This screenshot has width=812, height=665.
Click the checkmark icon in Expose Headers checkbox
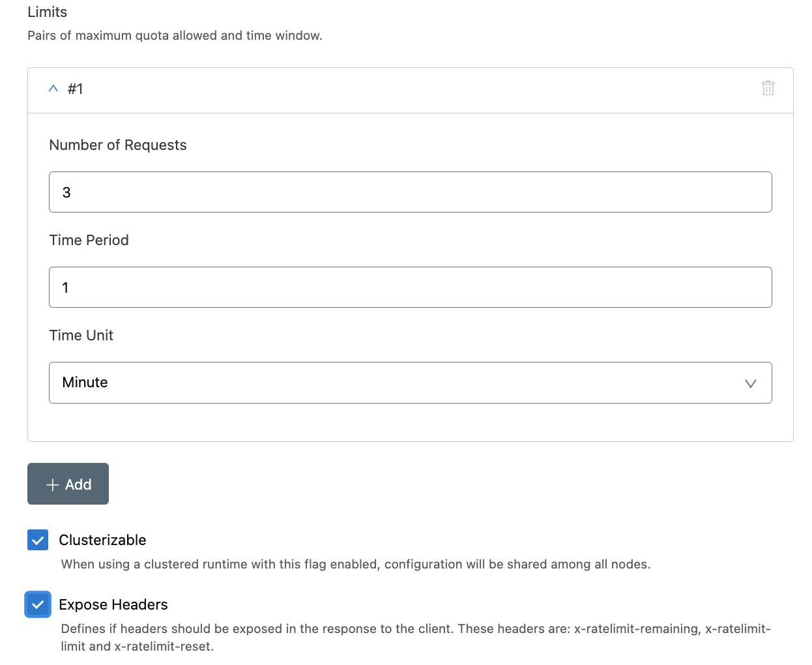[37, 604]
